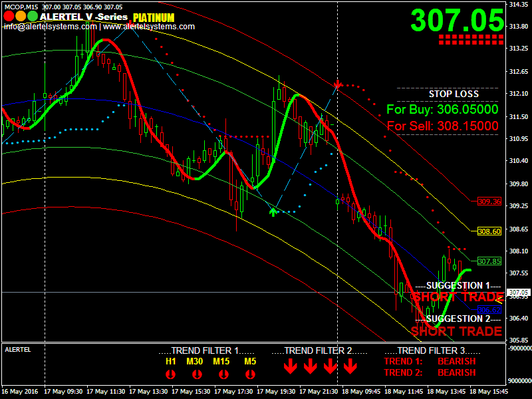Click the H1 timeframe label

click(x=171, y=361)
